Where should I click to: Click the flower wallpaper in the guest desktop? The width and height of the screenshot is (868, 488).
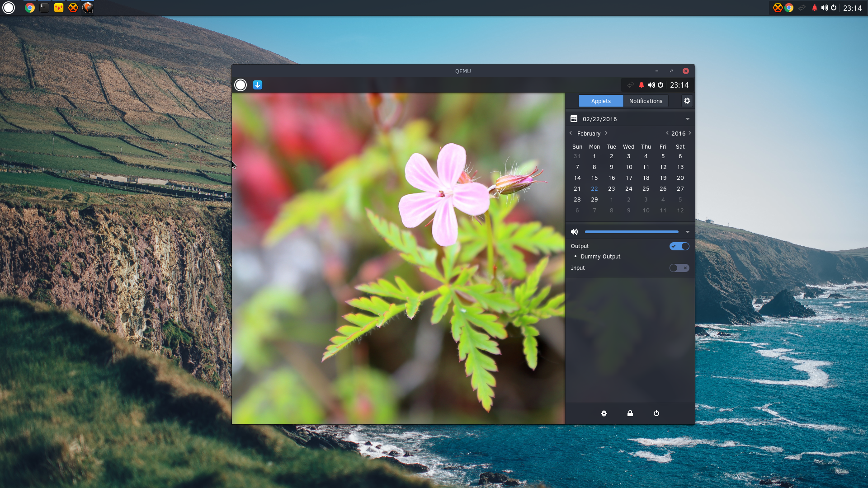point(398,258)
